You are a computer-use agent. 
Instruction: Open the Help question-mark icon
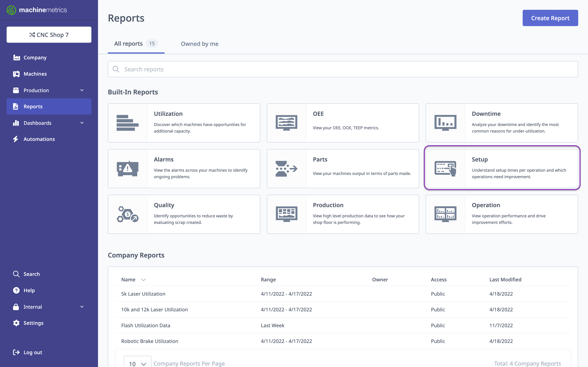(x=16, y=290)
